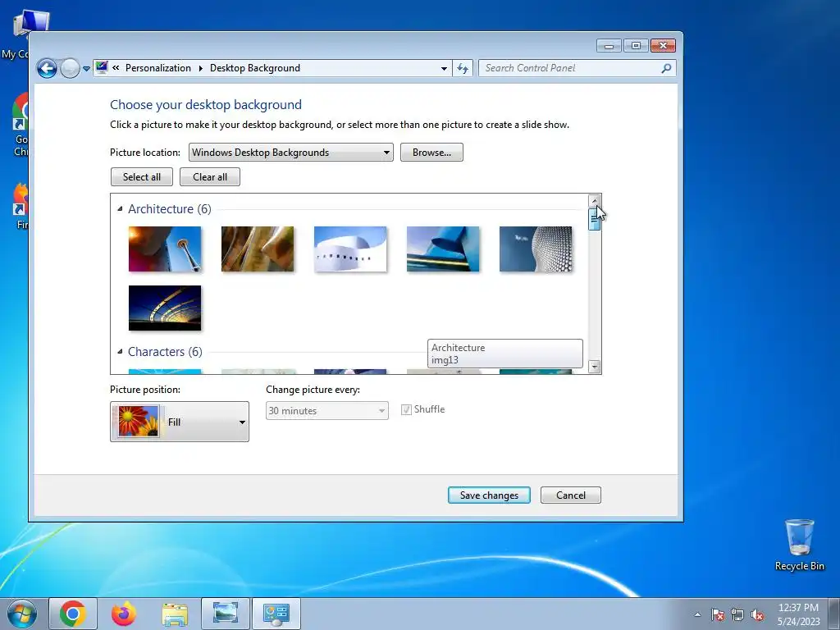The width and height of the screenshot is (840, 630).
Task: Toggle the Shuffle checkbox
Action: pyautogui.click(x=406, y=410)
